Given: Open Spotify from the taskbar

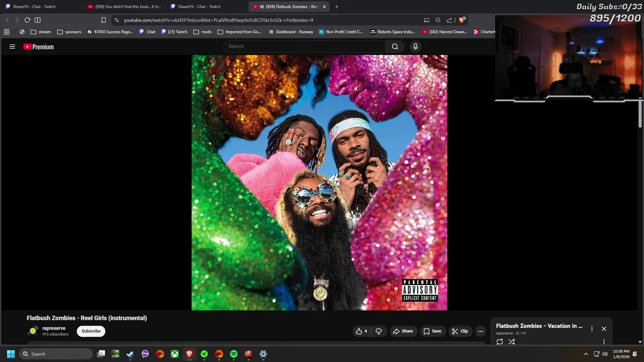Looking at the screenshot, I should 233,354.
